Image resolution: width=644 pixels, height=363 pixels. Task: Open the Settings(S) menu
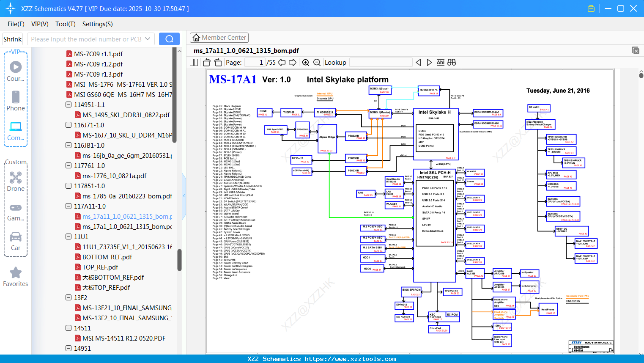(x=98, y=24)
